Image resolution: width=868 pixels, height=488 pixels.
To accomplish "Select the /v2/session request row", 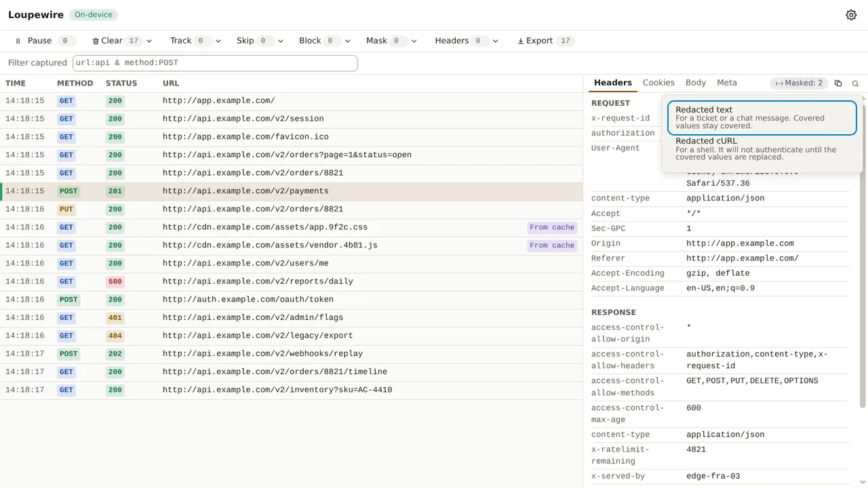I will tap(292, 119).
